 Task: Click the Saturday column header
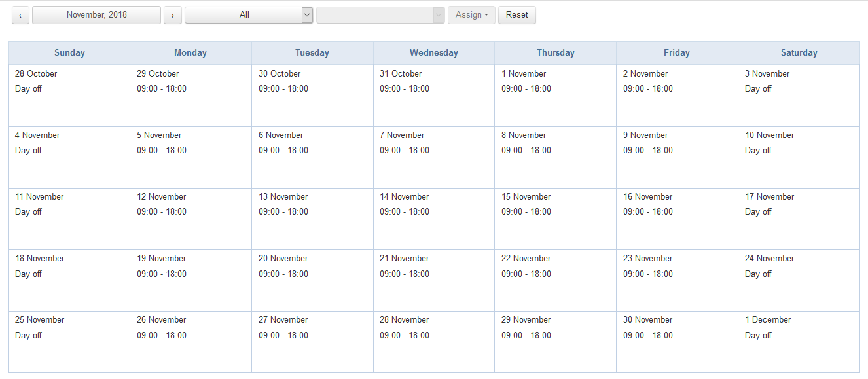(798, 52)
